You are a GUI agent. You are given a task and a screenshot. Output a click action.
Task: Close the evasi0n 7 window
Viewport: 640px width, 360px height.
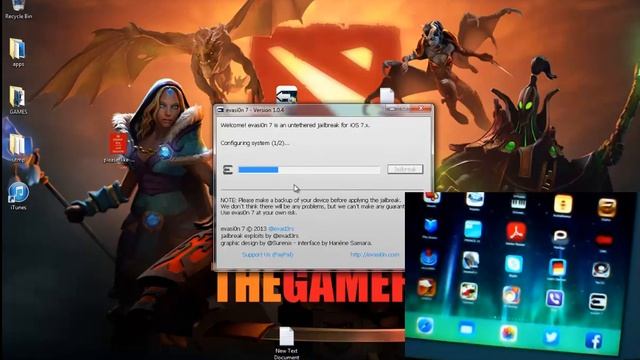[x=421, y=108]
